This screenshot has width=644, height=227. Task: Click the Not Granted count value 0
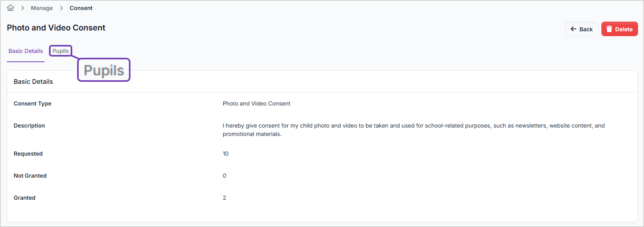[x=224, y=176]
